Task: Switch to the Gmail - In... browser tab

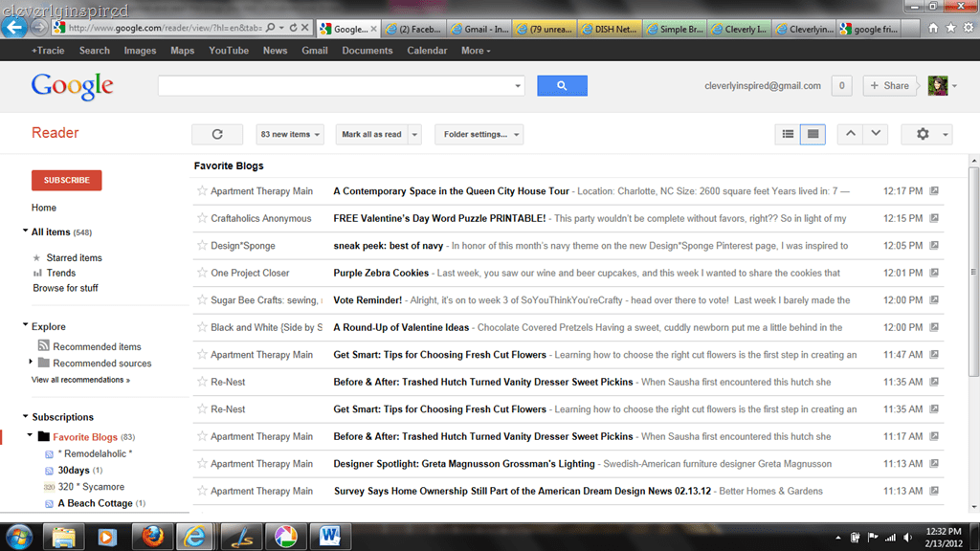Action: click(479, 29)
